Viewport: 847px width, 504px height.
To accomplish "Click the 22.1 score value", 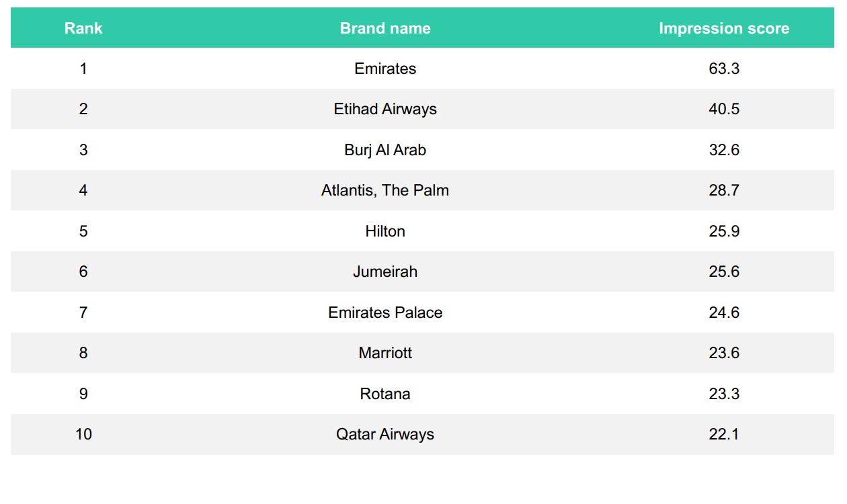I will [724, 434].
